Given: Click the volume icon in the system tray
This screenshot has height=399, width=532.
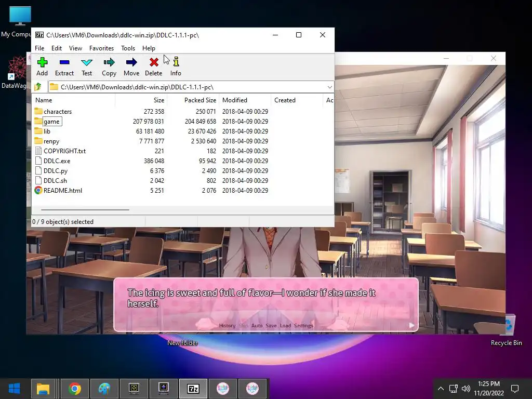Looking at the screenshot, I should point(466,389).
